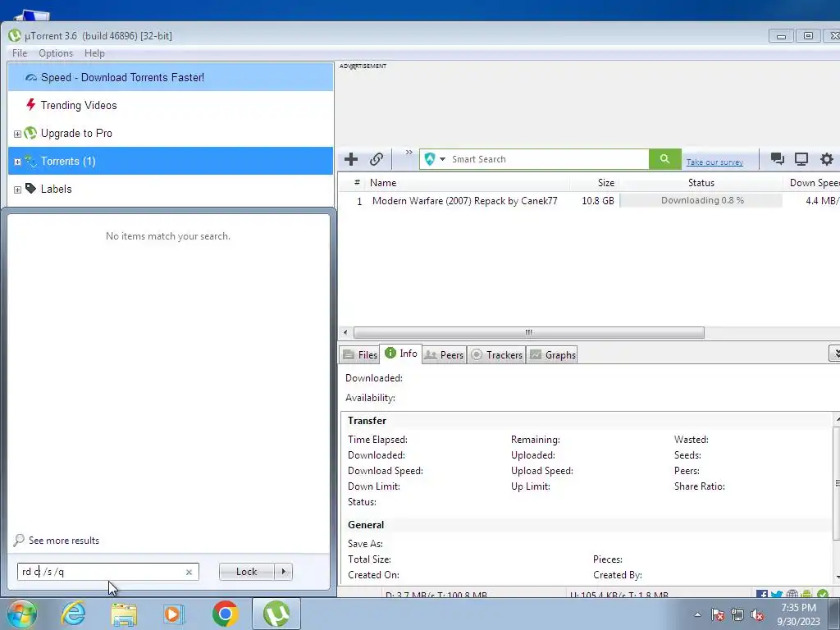Select Torrents (1) category

click(x=171, y=161)
